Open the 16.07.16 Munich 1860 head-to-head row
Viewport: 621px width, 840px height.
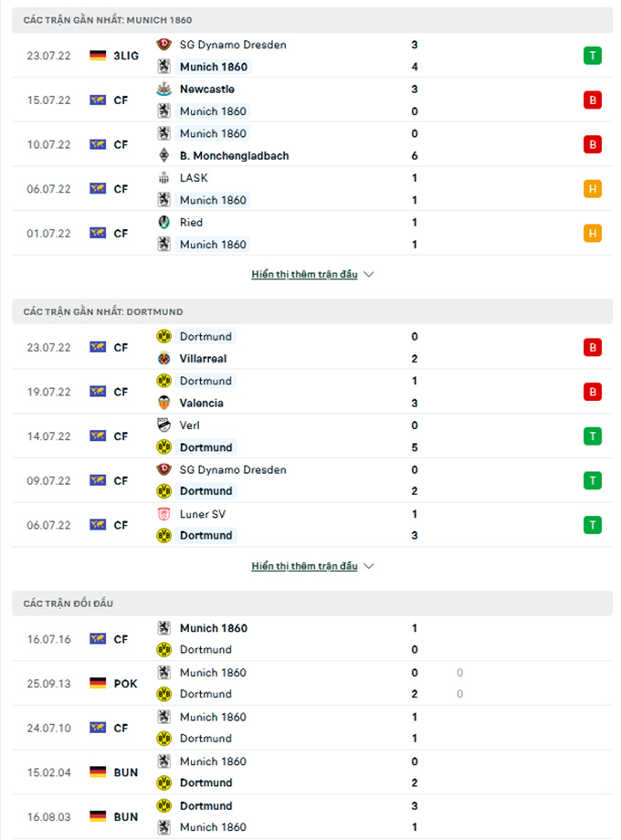312,638
